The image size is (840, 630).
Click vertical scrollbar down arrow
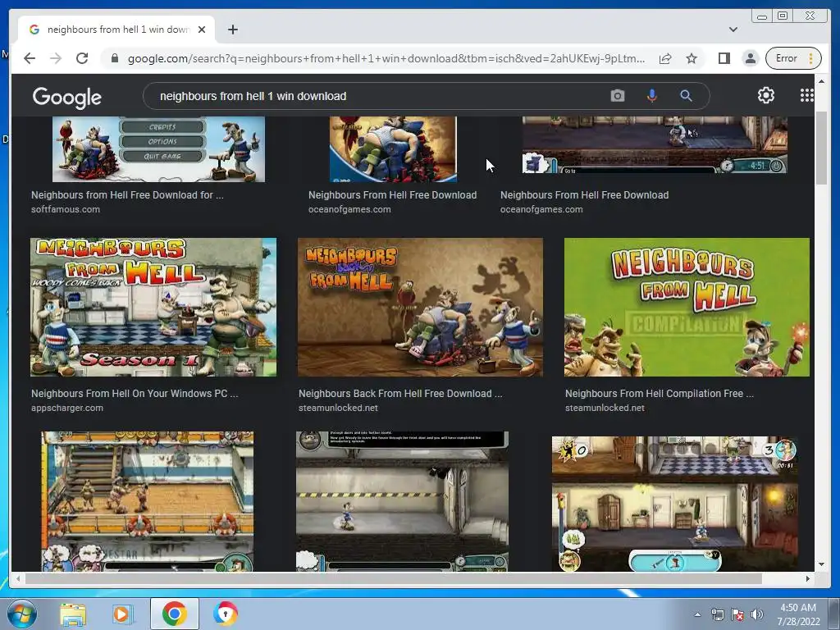[x=821, y=564]
